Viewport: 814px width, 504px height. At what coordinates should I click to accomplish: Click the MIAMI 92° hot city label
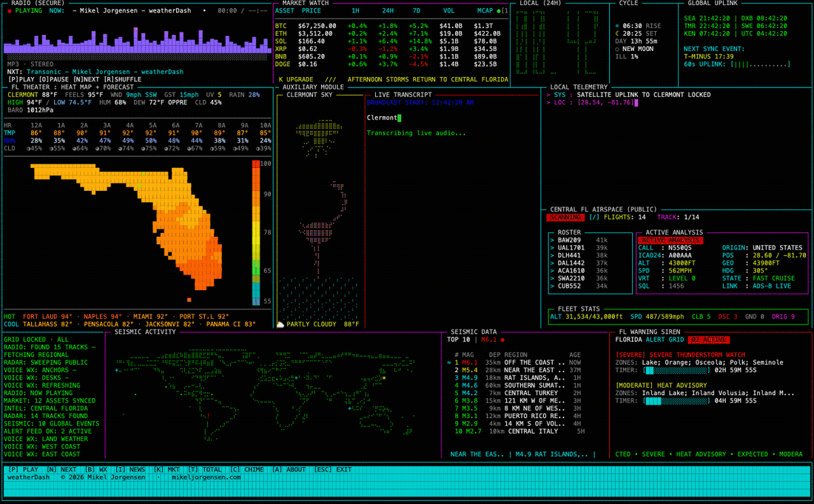click(x=150, y=317)
